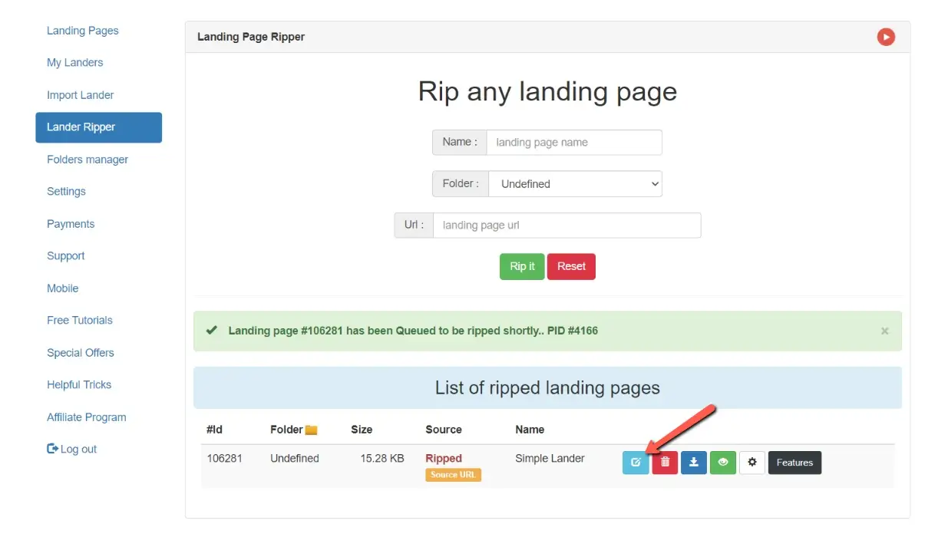Open the Folder dropdown set to Undefined
The width and height of the screenshot is (948, 560).
(575, 184)
